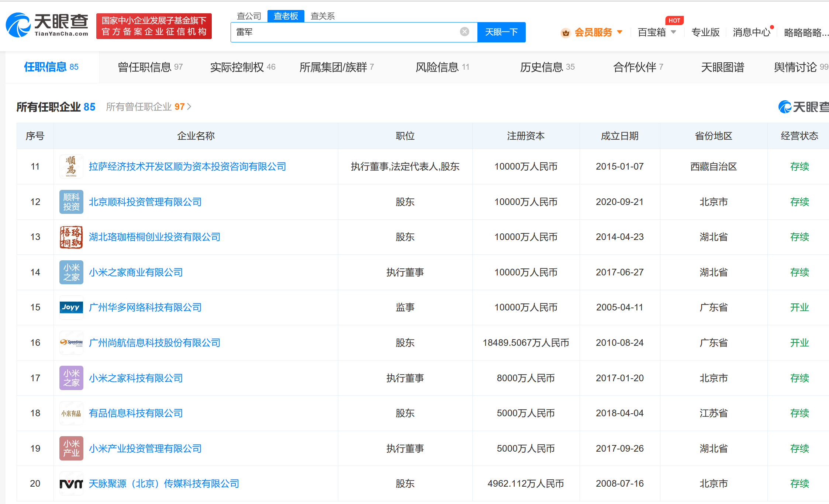Click the 会员服务 crown icon
This screenshot has height=504, width=829.
click(566, 33)
